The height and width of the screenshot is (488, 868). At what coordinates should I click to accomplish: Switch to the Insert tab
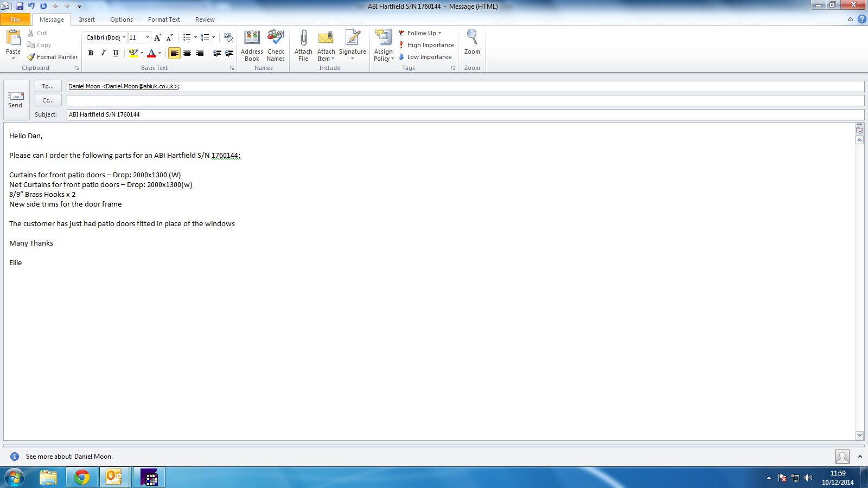tap(87, 20)
